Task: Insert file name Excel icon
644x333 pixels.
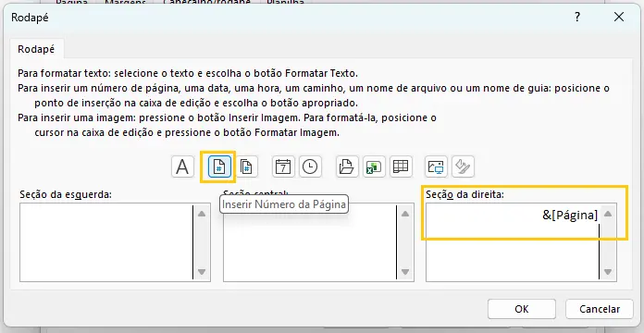Action: (x=374, y=166)
